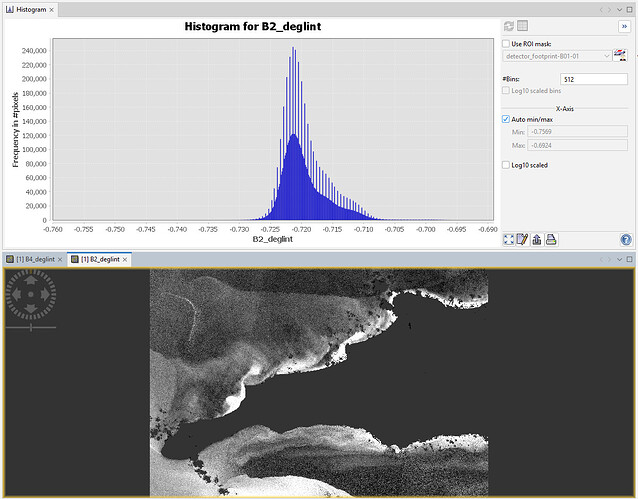The width and height of the screenshot is (638, 499).
Task: Enable the X-axis Log10 scaled checkbox
Action: point(506,165)
